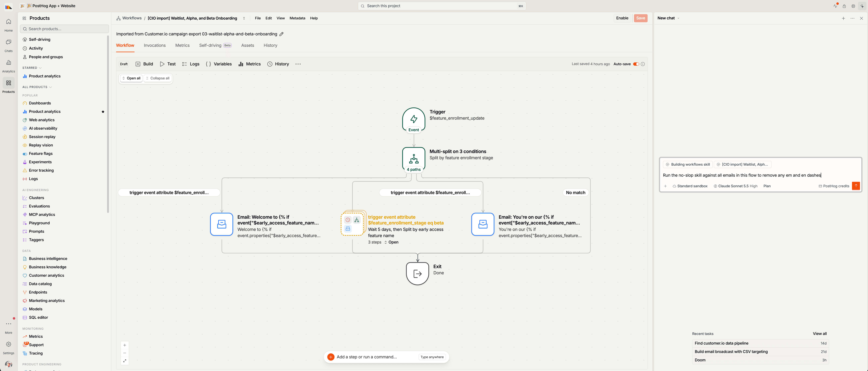Open the Exit node icon
Viewport: 868px width, 371px height.
coord(418,274)
